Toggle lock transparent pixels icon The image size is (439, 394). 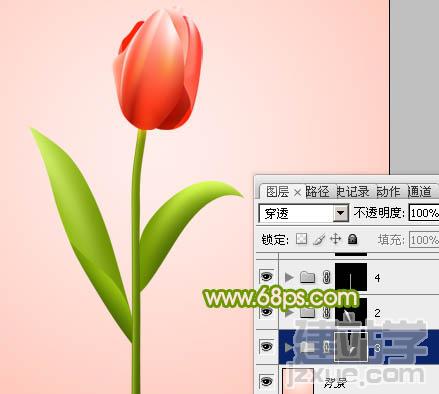(301, 239)
